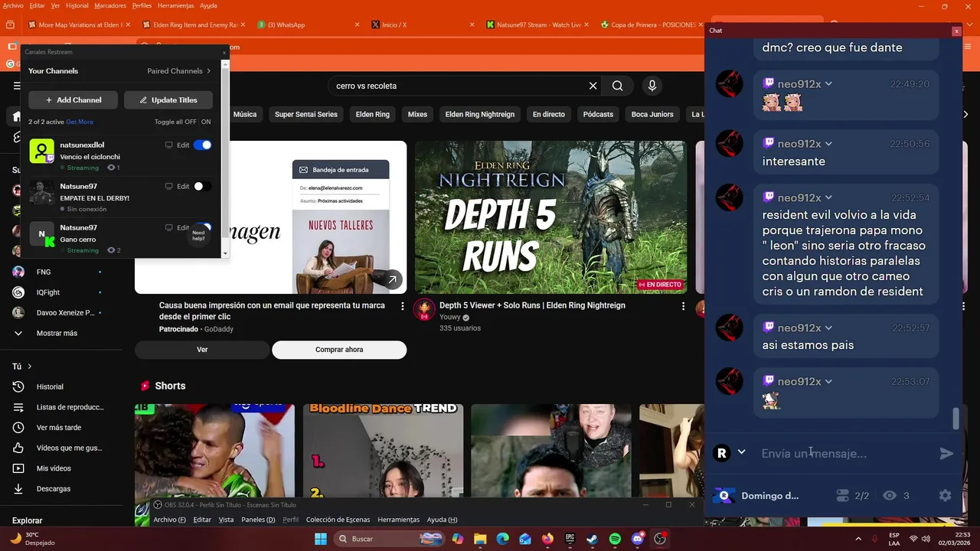Viewport: 980px width, 551px height.
Task: Expand Mostrar más in subscriptions list
Action: (x=55, y=333)
